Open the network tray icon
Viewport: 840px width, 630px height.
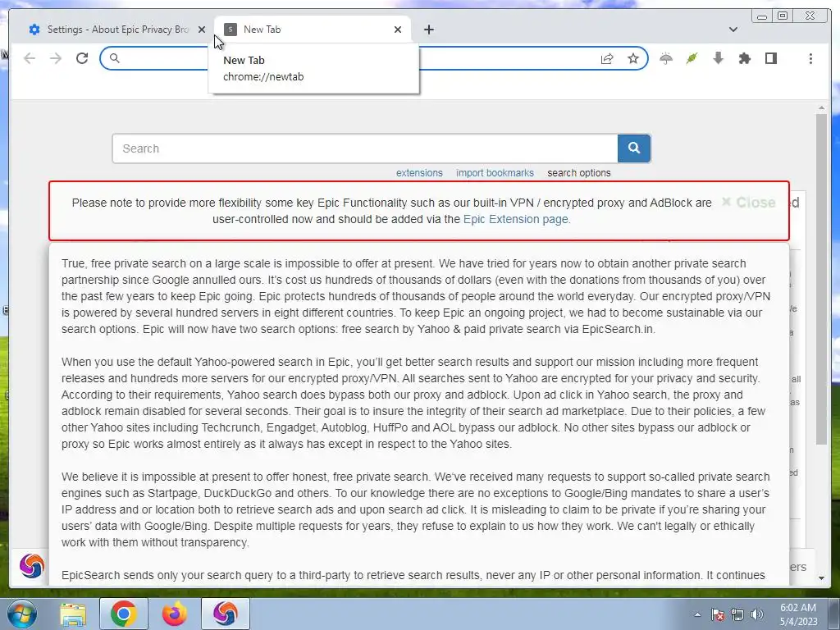tap(737, 614)
